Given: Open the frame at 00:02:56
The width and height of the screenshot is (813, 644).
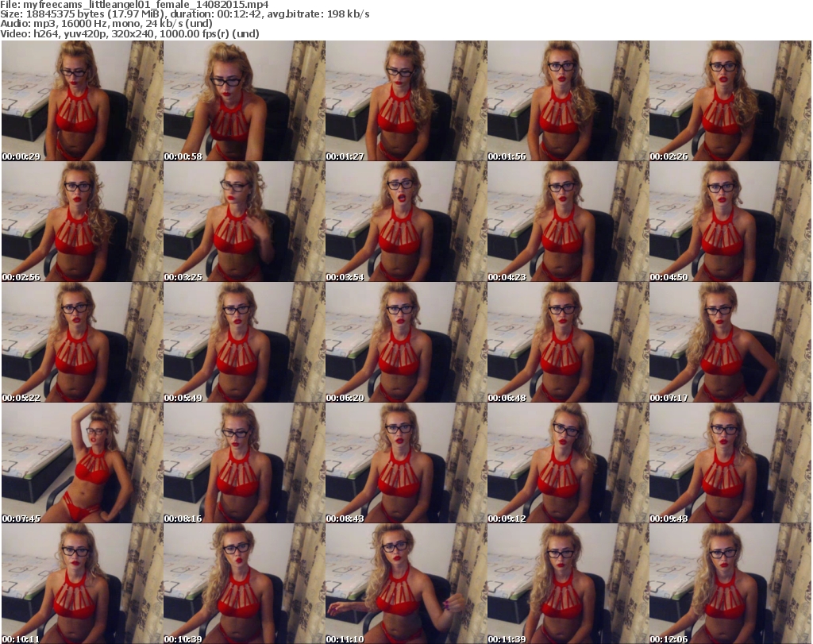Looking at the screenshot, I should 83,222.
